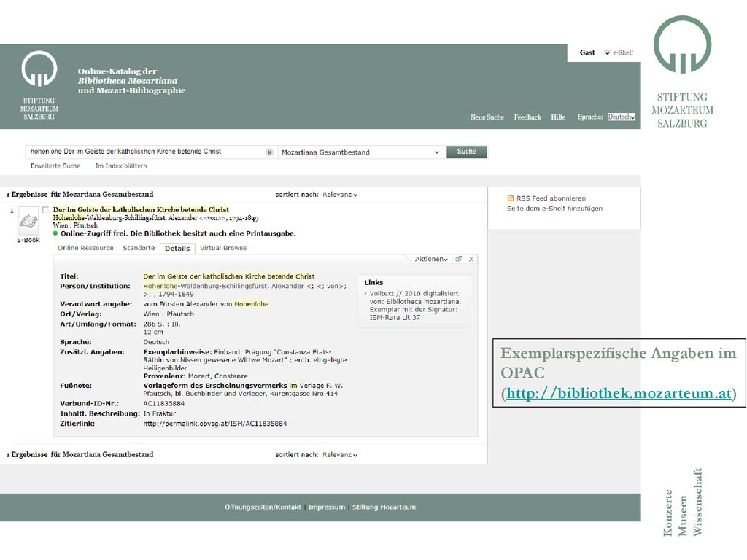Open the Aktionen dropdown menu

(431, 259)
